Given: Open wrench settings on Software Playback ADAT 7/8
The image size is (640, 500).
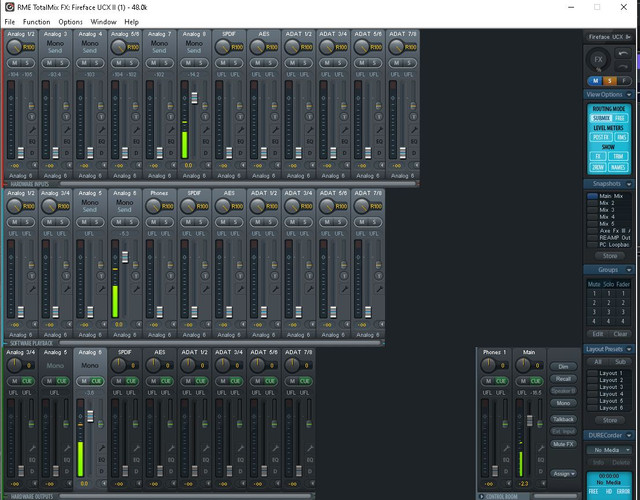Looking at the screenshot, I should pos(379,289).
